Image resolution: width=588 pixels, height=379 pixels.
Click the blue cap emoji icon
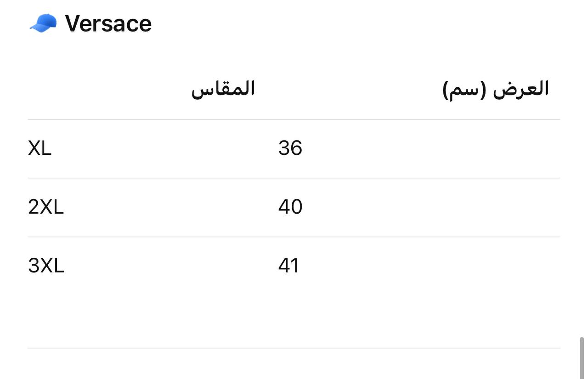[x=43, y=23]
